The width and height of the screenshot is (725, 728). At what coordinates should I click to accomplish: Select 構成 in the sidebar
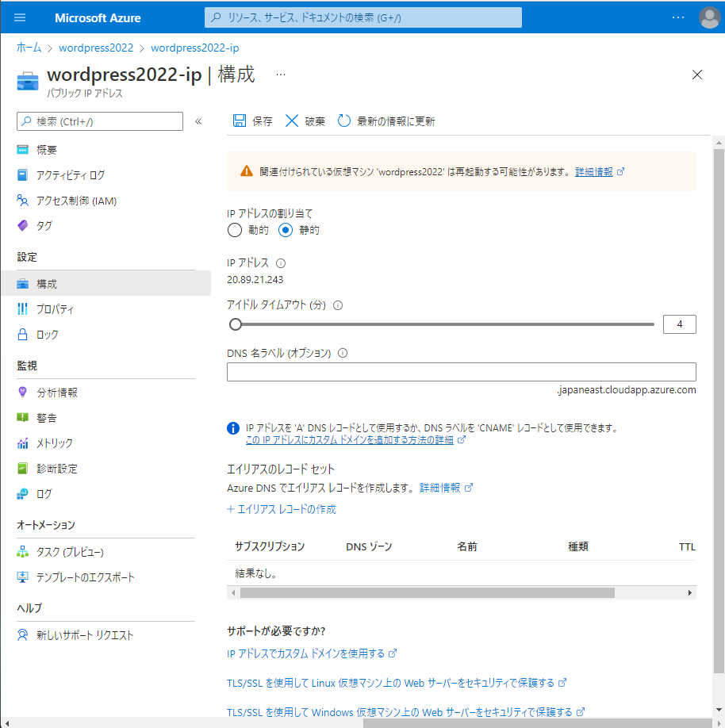click(105, 284)
